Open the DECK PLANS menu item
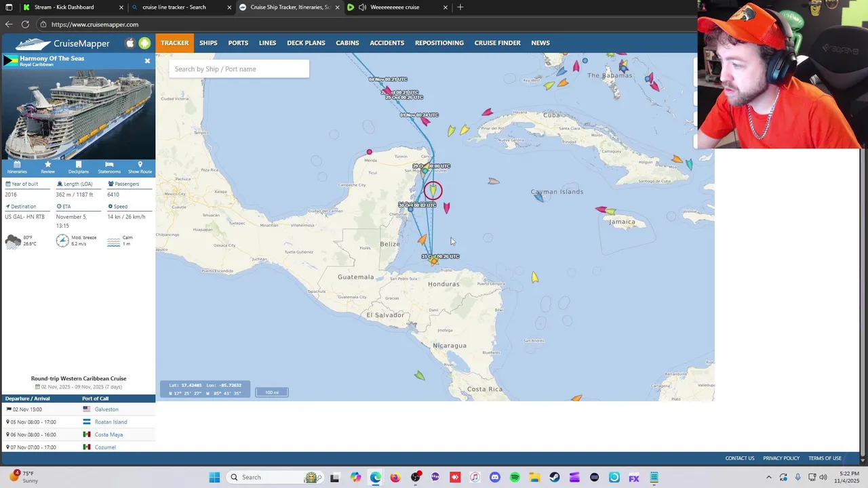The height and width of the screenshot is (488, 868). point(306,43)
